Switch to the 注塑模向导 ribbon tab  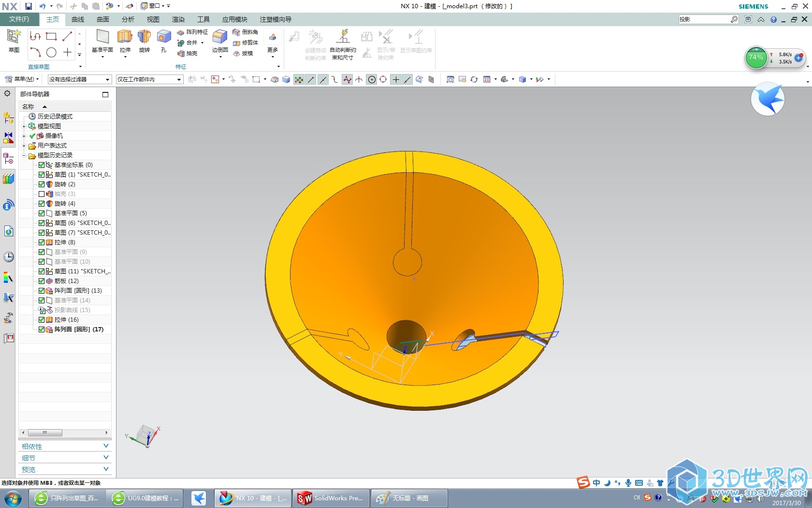click(275, 19)
